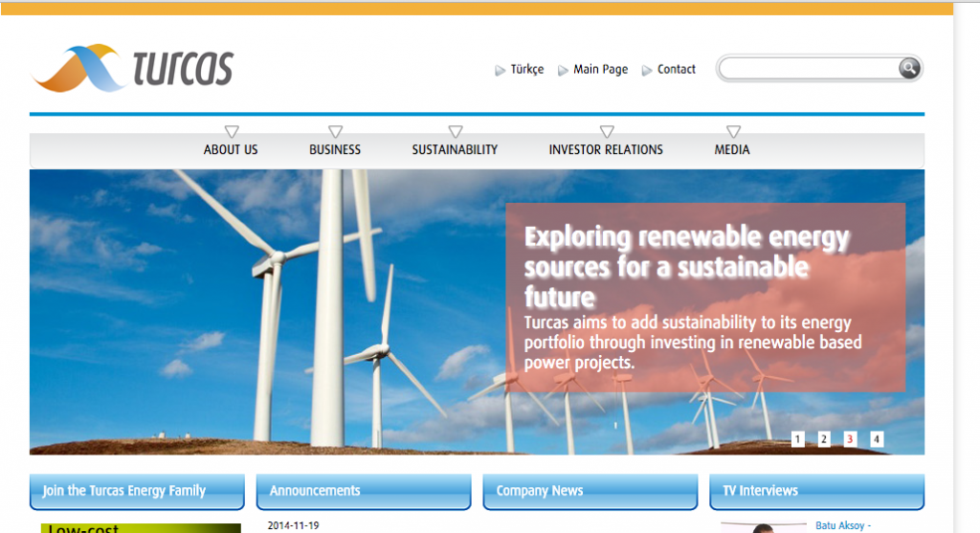
Task: Click the Batu Aksoy interview link
Action: pos(843,526)
